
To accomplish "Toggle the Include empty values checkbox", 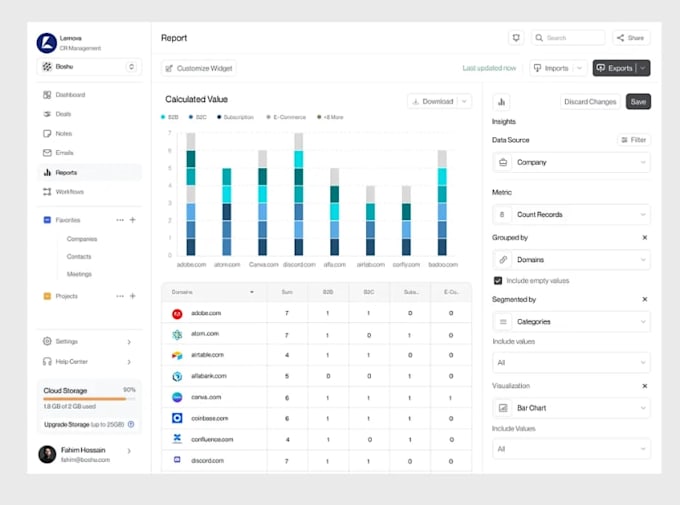I will (498, 281).
